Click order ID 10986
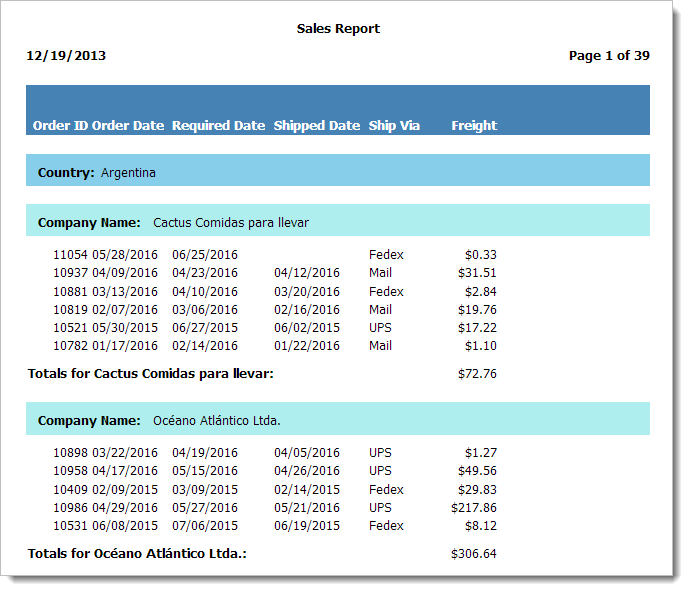 pyautogui.click(x=71, y=508)
